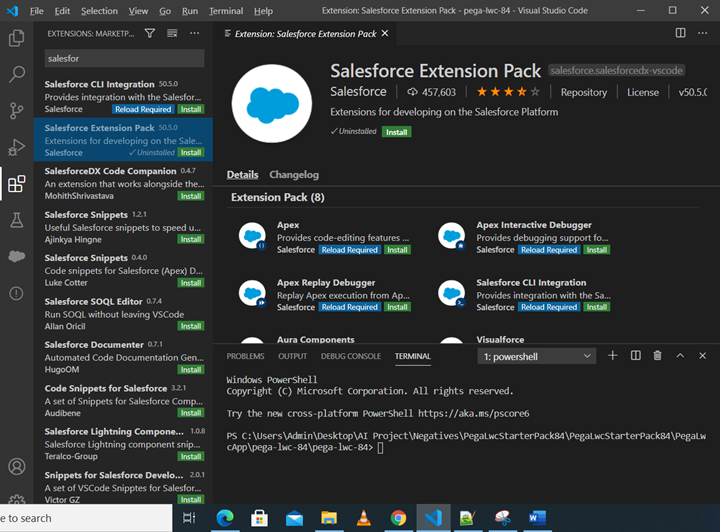Image resolution: width=720 pixels, height=532 pixels.
Task: Click the extensions search field
Action: tap(124, 58)
